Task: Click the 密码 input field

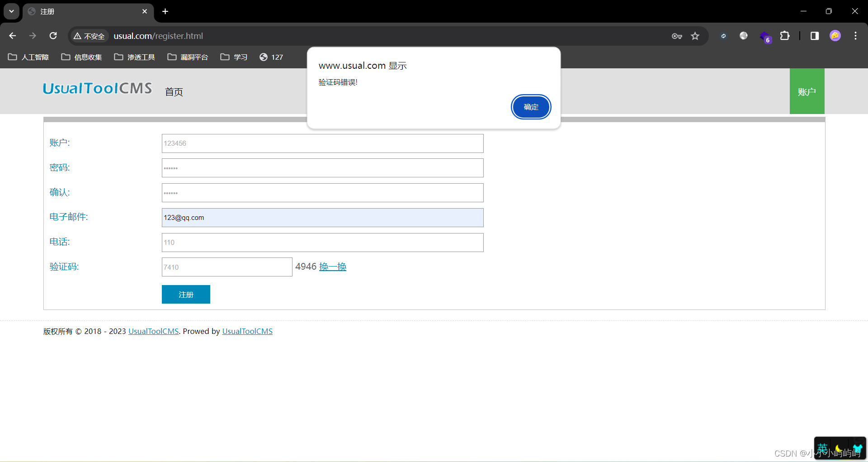Action: (323, 168)
